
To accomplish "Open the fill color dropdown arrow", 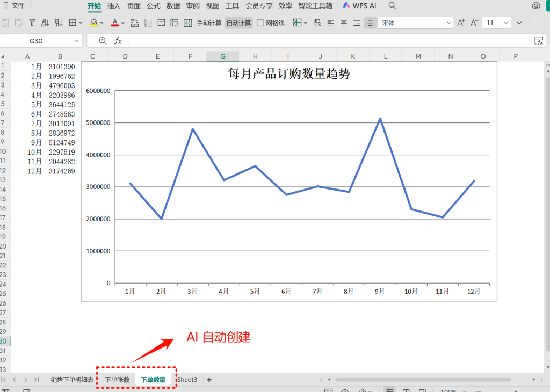I will (102, 23).
